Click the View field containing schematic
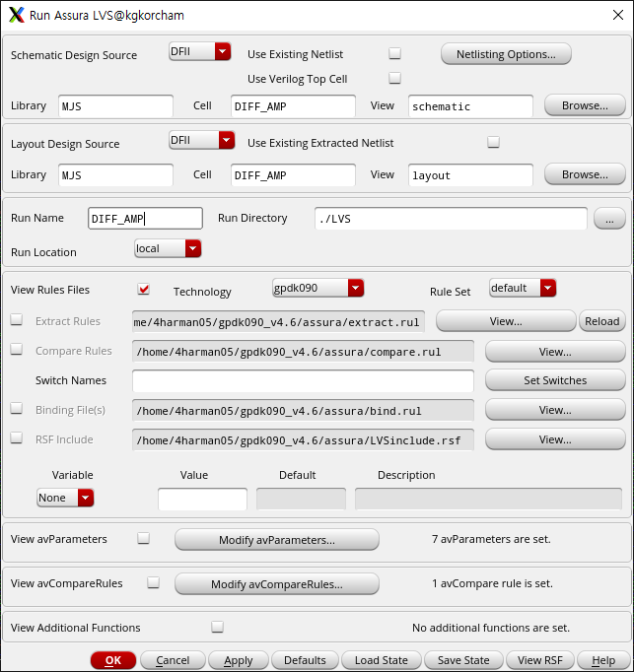The height and width of the screenshot is (672, 634). click(470, 106)
